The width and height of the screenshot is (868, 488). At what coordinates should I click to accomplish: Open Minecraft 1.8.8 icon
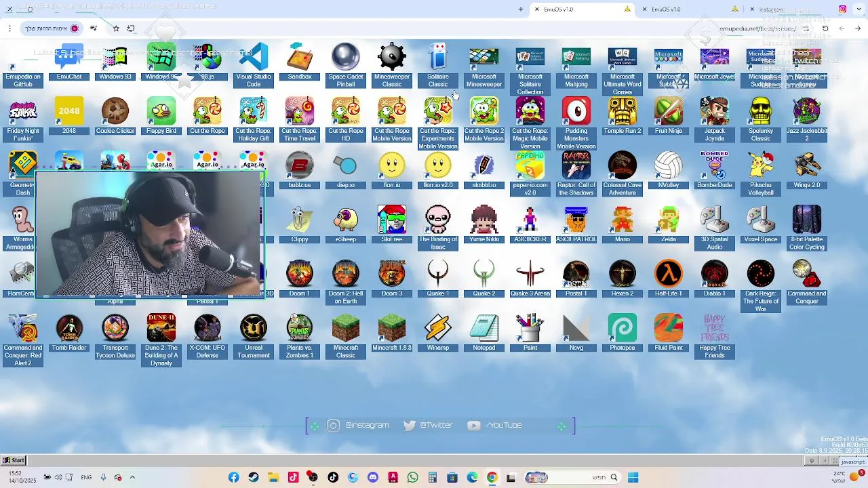point(392,333)
